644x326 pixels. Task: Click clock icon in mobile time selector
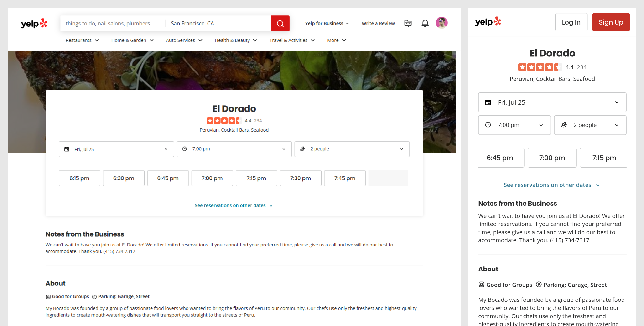pos(488,125)
